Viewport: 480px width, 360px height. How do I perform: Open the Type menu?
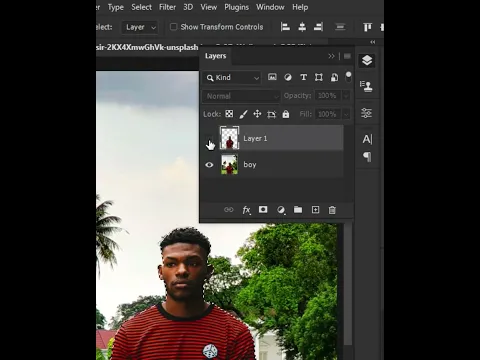point(115,7)
